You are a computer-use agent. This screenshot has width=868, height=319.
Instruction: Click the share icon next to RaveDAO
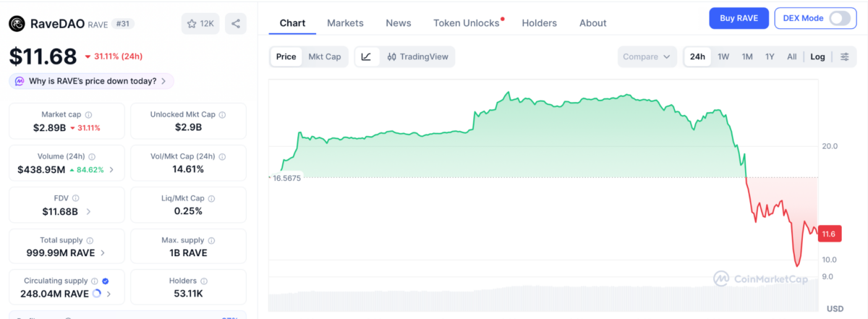[x=235, y=24]
